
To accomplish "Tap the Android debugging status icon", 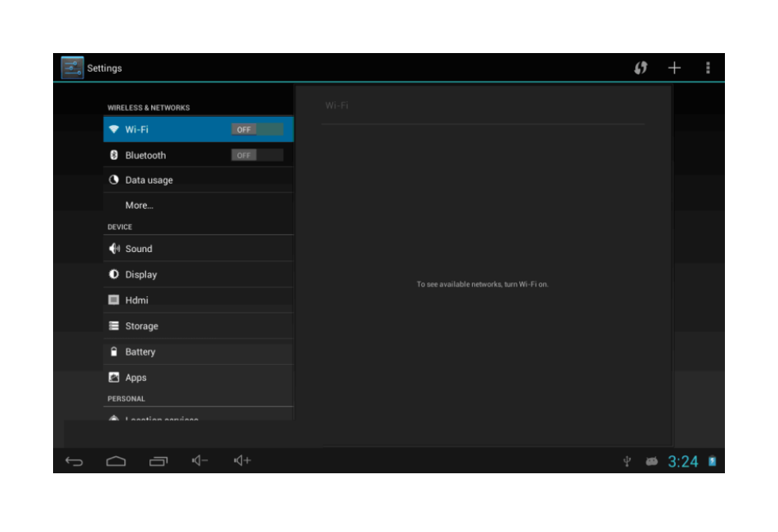I will 651,462.
